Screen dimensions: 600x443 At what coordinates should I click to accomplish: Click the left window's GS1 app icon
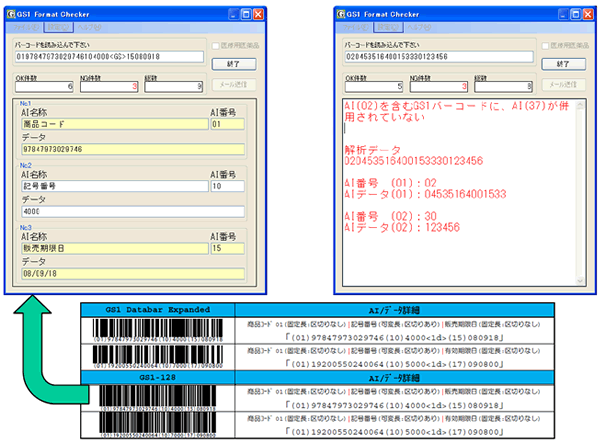pos(11,14)
